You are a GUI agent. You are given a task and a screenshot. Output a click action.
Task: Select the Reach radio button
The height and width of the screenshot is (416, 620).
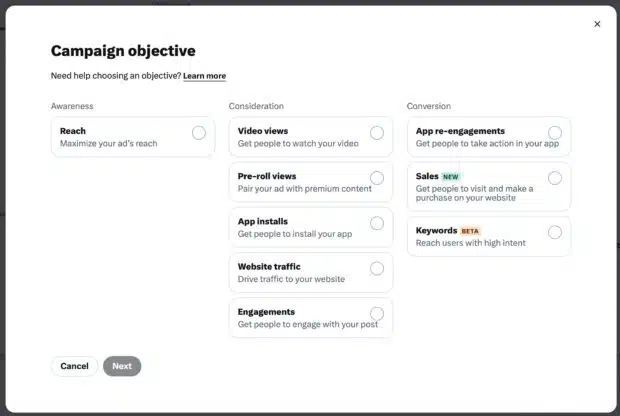tap(199, 133)
